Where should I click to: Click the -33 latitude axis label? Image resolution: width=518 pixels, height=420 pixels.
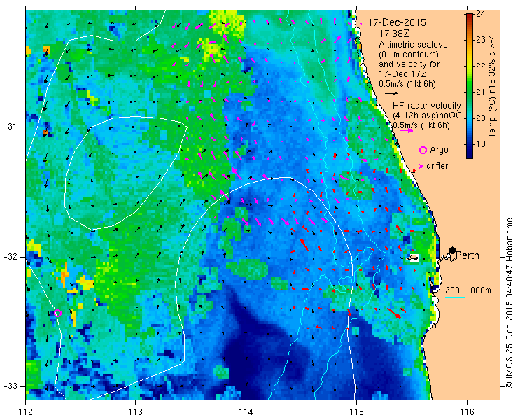pos(10,386)
